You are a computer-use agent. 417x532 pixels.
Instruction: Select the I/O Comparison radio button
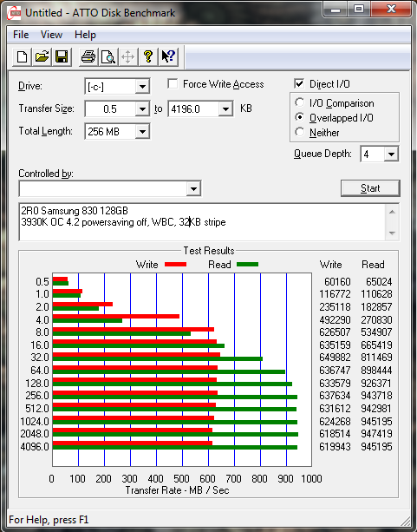tap(300, 102)
